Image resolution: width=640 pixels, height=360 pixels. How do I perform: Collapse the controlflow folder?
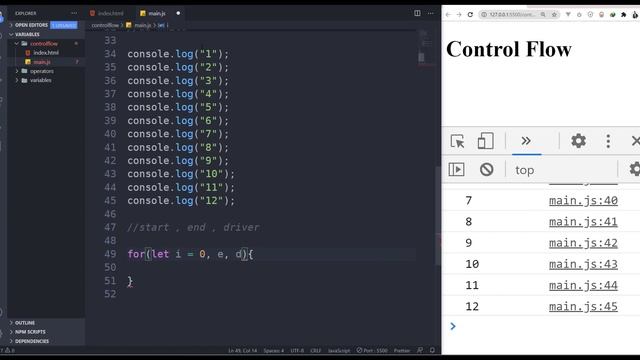tap(44, 44)
